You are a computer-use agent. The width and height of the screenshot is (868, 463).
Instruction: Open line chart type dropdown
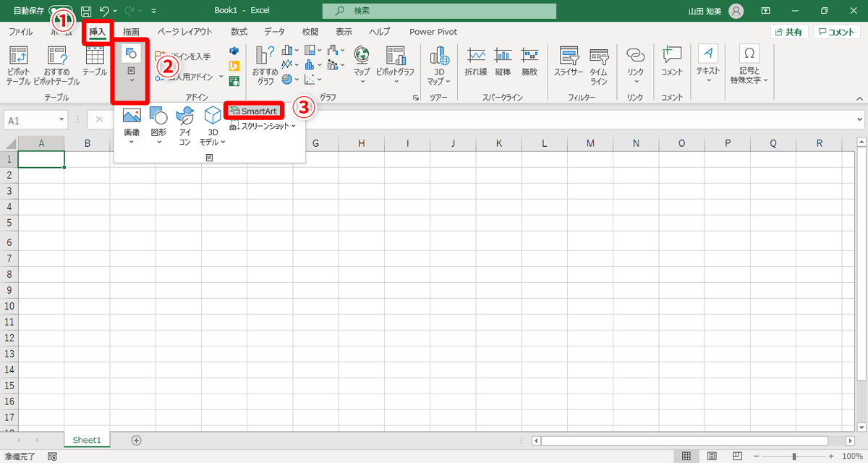pos(289,65)
